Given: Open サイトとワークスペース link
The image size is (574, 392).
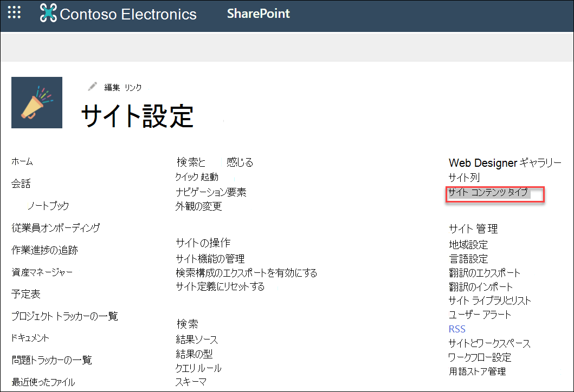Looking at the screenshot, I should coord(489,343).
